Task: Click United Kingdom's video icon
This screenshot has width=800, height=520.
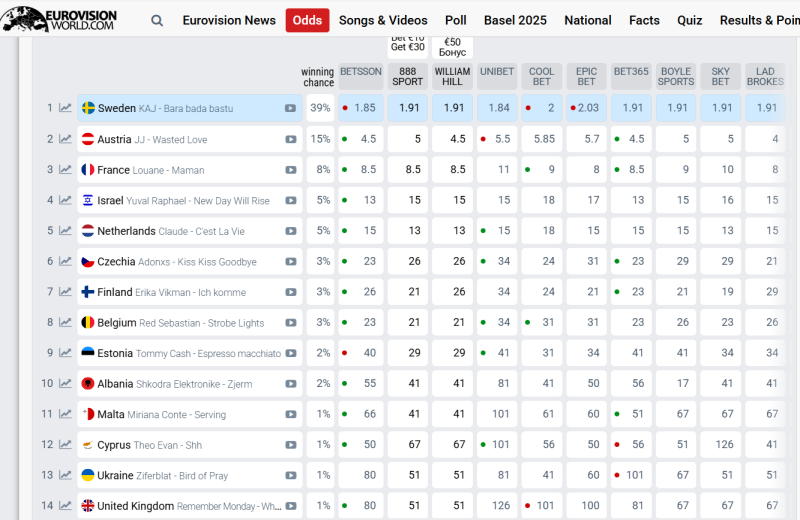Action: (291, 506)
